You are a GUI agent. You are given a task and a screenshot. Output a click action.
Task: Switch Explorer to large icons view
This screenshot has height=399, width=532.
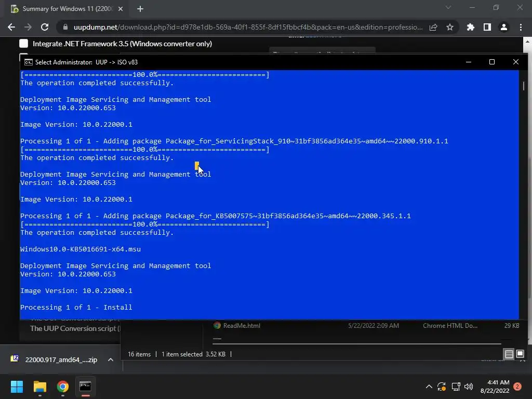coord(520,354)
